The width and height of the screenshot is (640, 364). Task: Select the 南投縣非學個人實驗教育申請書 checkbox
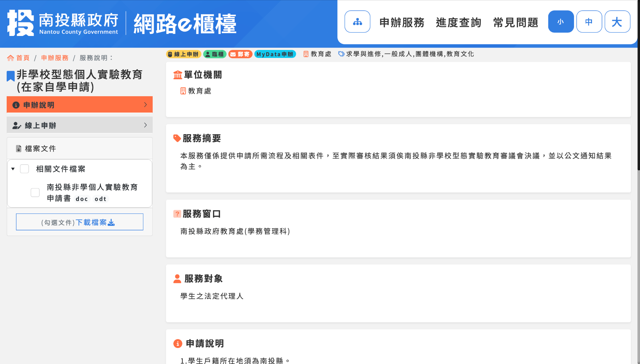[x=35, y=192]
